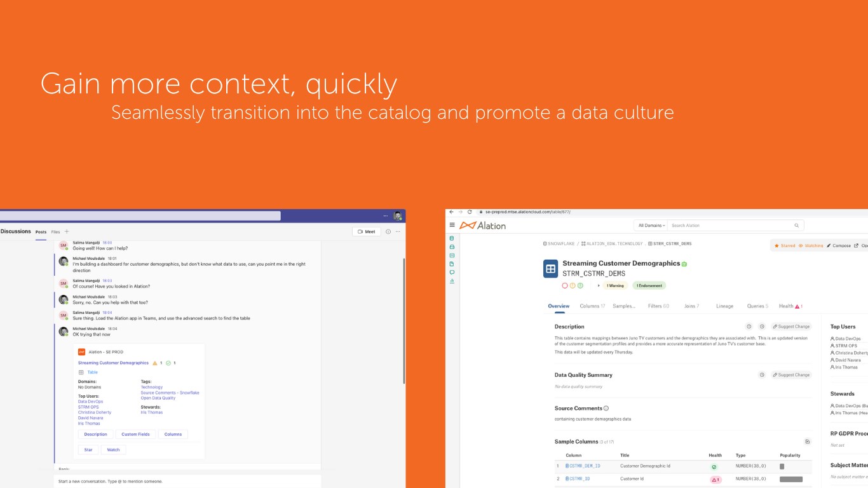Open data sources sidebar icon in Alation

click(x=452, y=238)
